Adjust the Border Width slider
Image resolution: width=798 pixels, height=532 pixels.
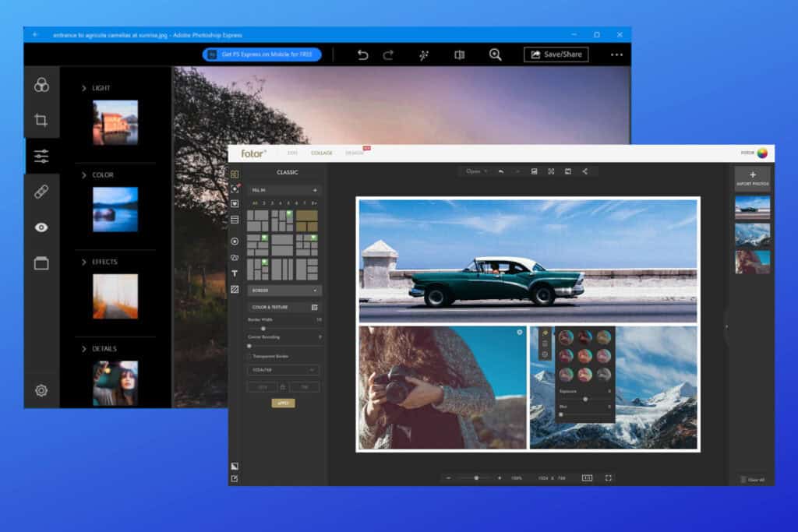pos(263,328)
